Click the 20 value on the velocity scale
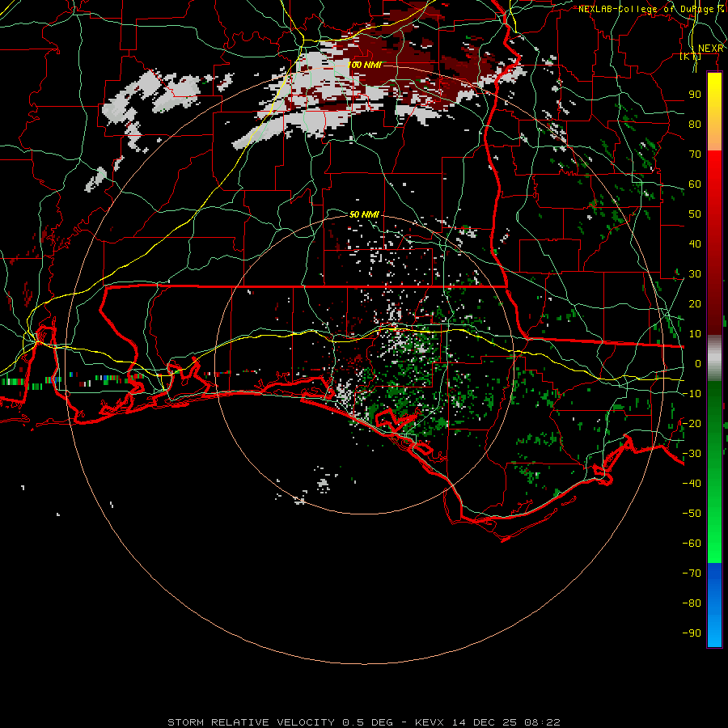This screenshot has width=728, height=728. point(695,304)
